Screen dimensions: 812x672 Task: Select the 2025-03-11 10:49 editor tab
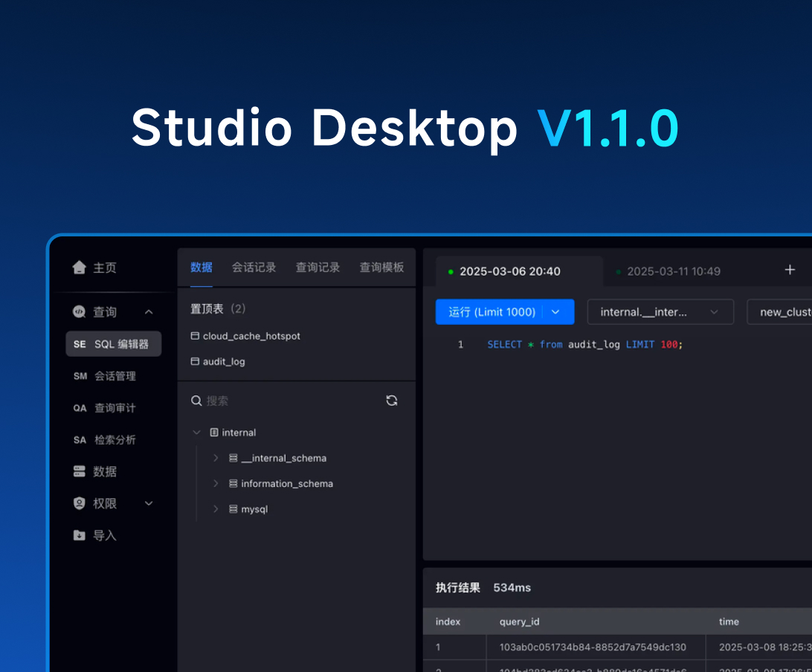pos(673,271)
